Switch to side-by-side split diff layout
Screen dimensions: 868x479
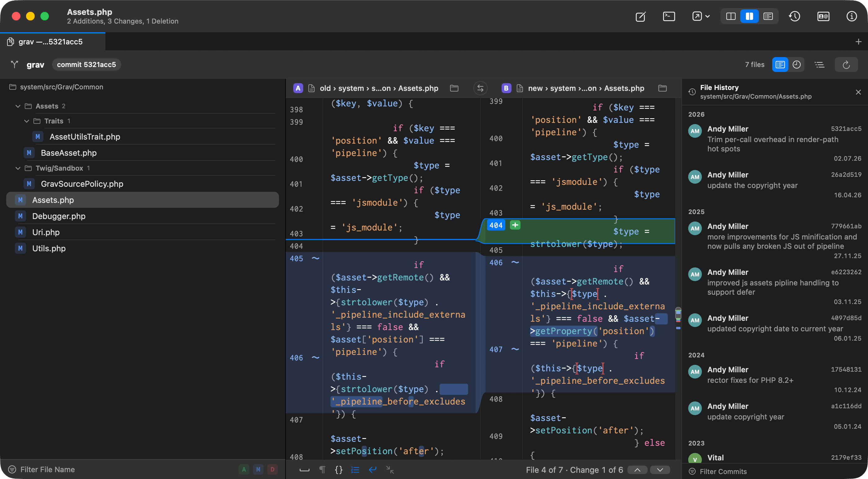[749, 16]
